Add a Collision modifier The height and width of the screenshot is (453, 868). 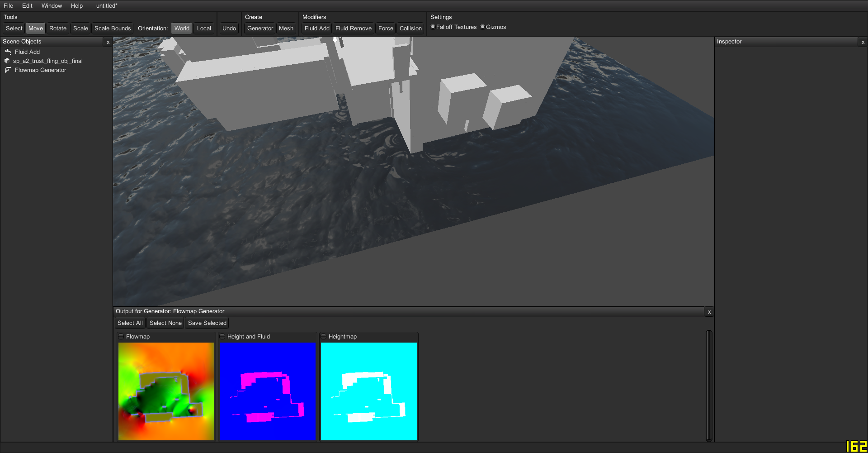[x=410, y=28]
